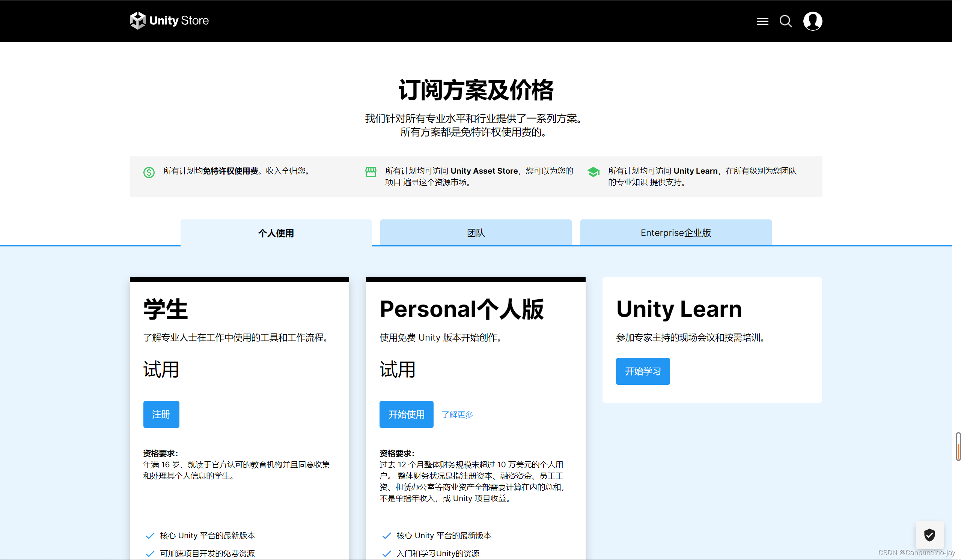Click the 订阅方案及价格 page title
961x560 pixels.
476,90
